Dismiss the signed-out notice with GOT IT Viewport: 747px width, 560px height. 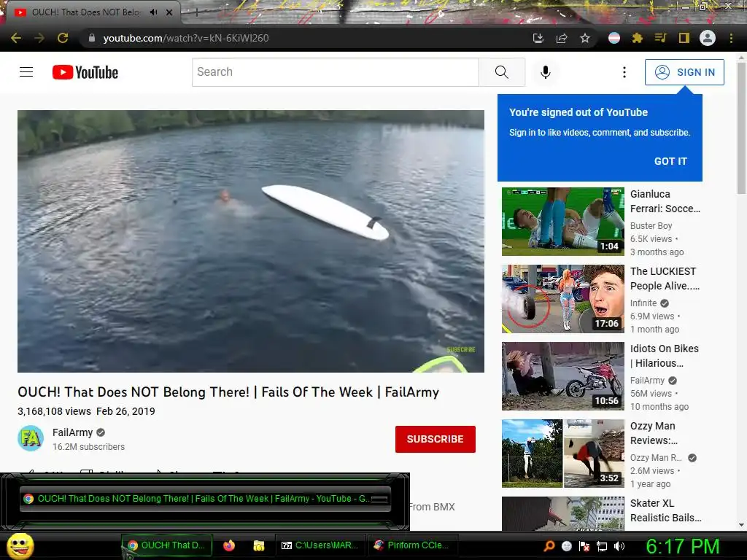(671, 161)
